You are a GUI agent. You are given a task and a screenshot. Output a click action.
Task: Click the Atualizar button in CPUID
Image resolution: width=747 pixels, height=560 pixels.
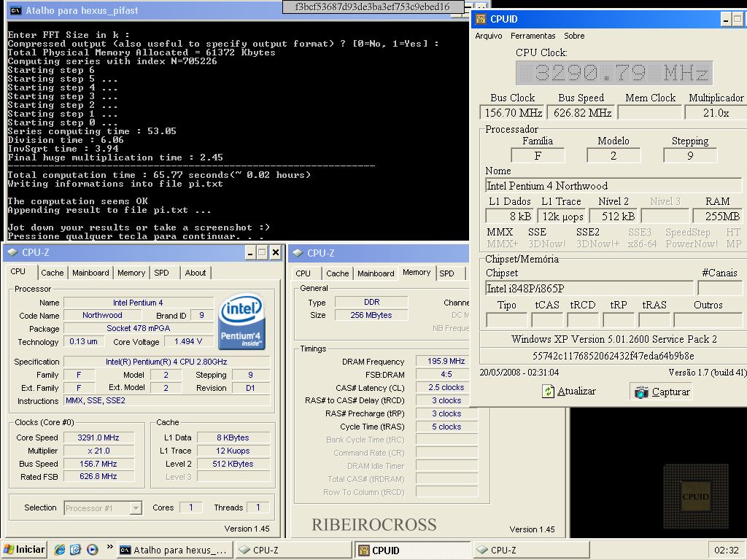(x=569, y=392)
